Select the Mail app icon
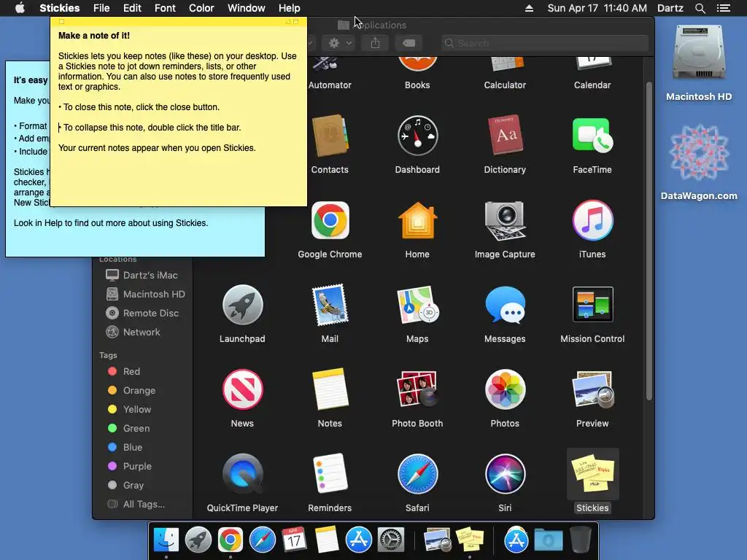The height and width of the screenshot is (560, 747). (x=330, y=306)
